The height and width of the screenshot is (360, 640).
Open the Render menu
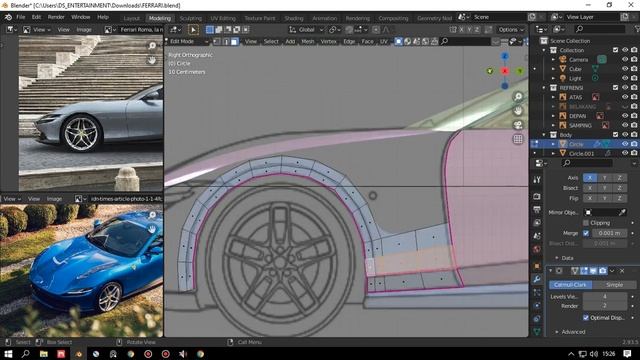[56, 17]
